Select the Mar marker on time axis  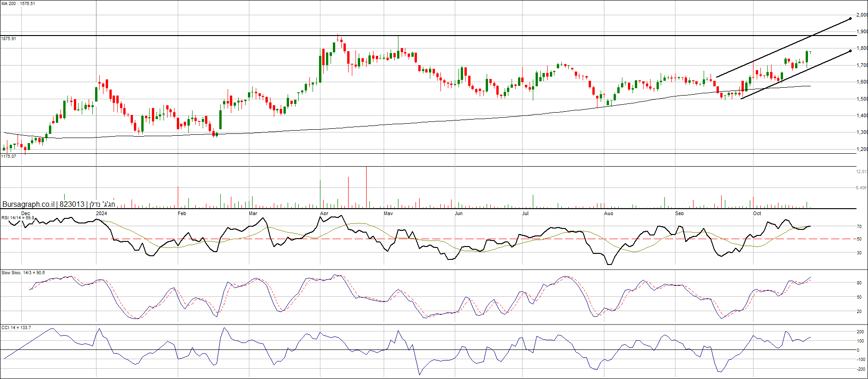tap(253, 213)
